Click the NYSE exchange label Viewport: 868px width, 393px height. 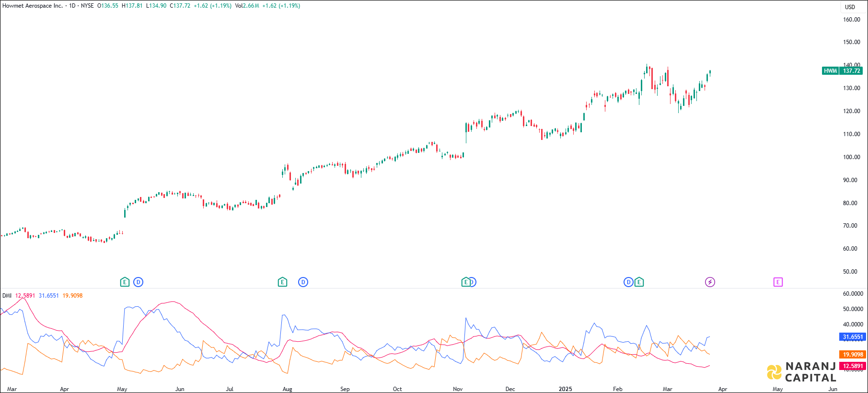(x=87, y=6)
